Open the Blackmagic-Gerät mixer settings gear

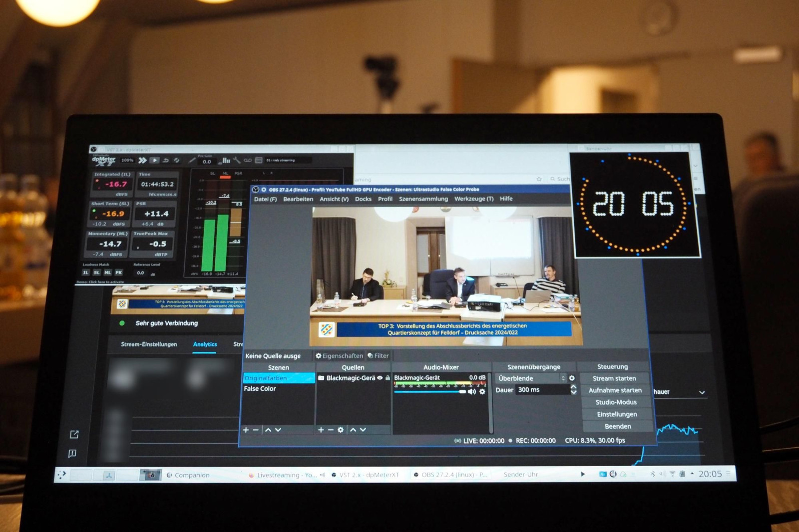pyautogui.click(x=482, y=392)
